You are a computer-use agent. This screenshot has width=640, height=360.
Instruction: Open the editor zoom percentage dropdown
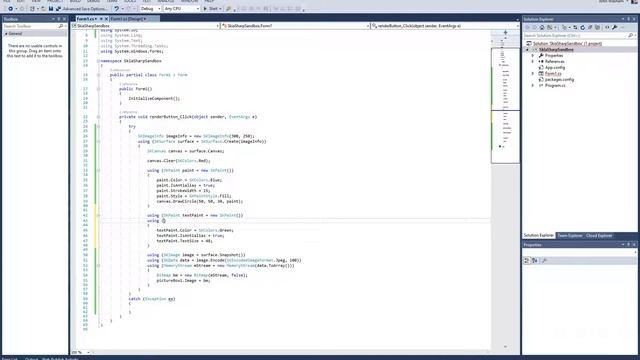click(88, 352)
